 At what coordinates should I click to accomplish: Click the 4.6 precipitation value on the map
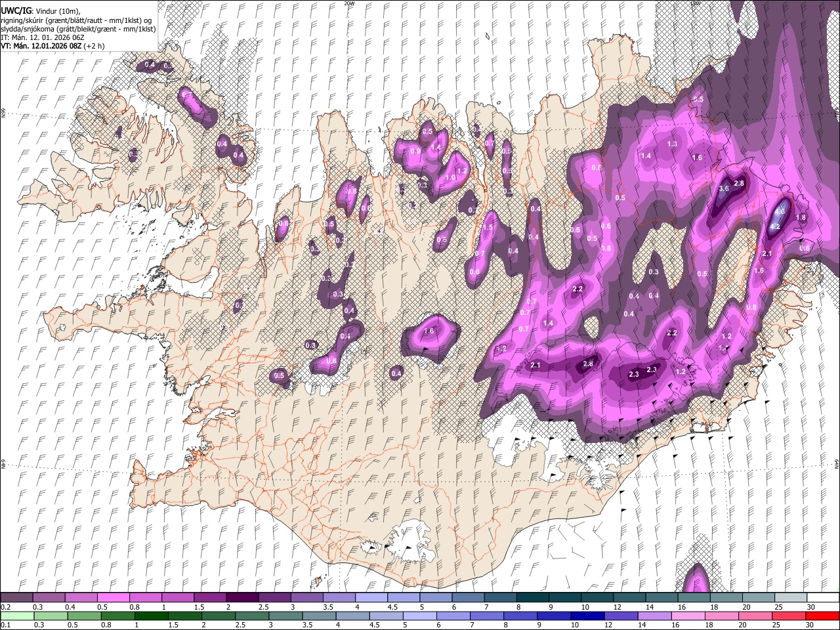780,212
